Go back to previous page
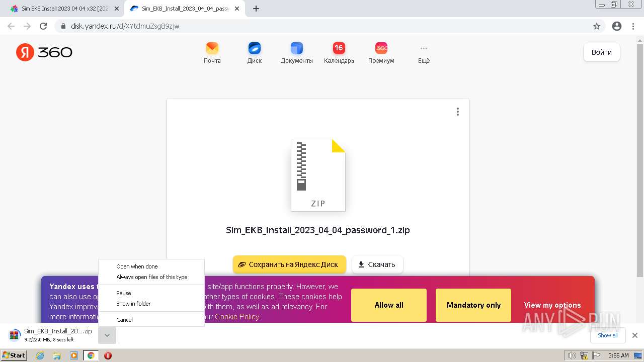The image size is (644, 362). [x=11, y=26]
